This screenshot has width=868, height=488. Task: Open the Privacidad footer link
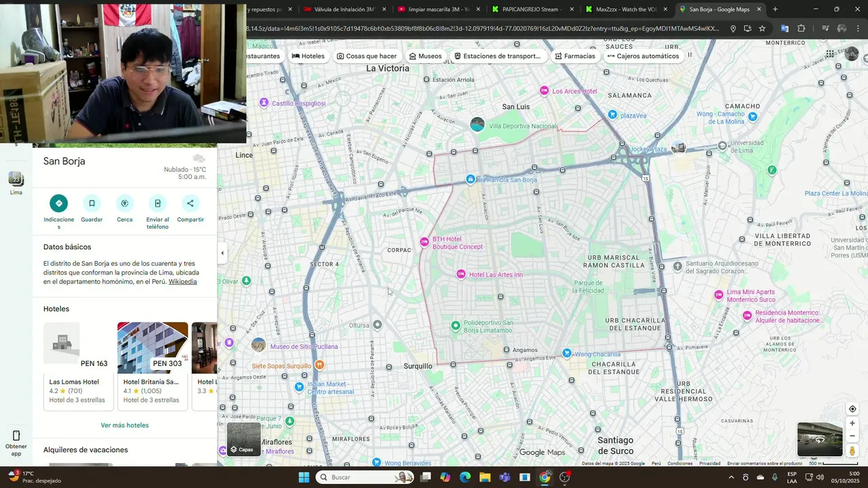pos(710,464)
